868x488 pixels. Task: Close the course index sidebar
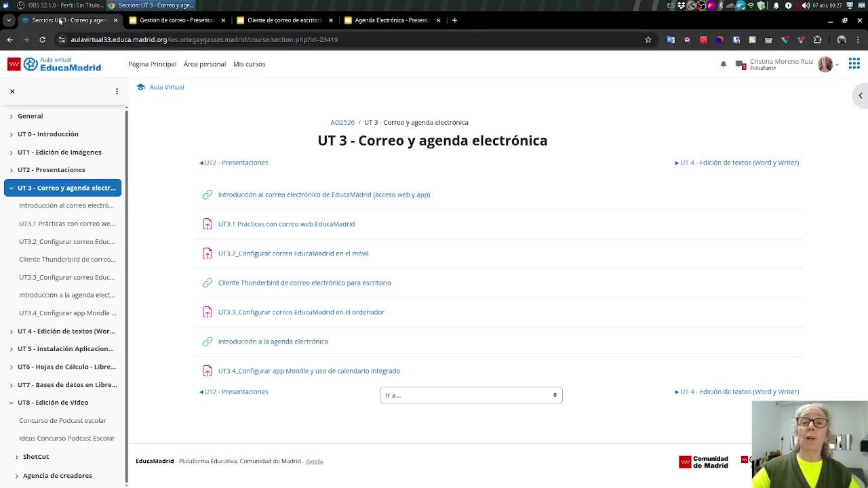coord(12,91)
